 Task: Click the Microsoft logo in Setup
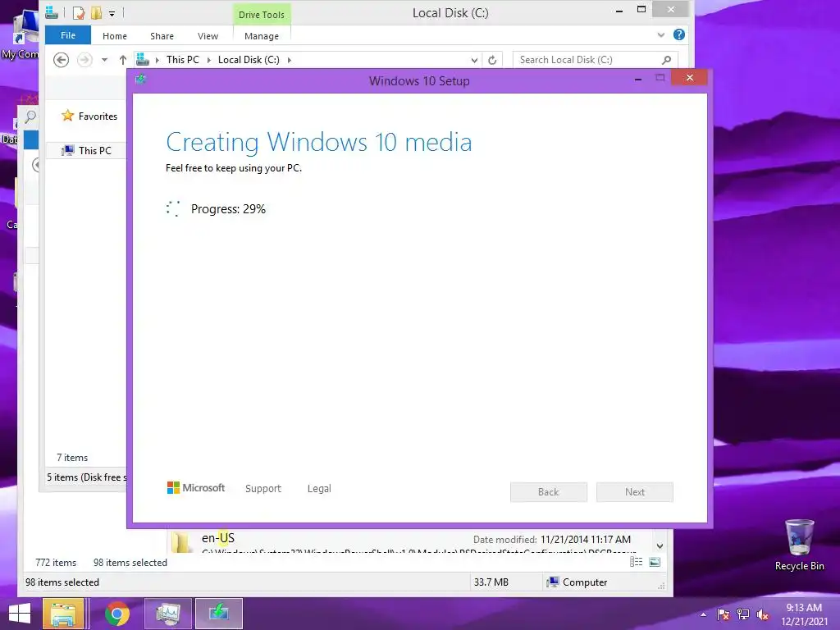196,488
